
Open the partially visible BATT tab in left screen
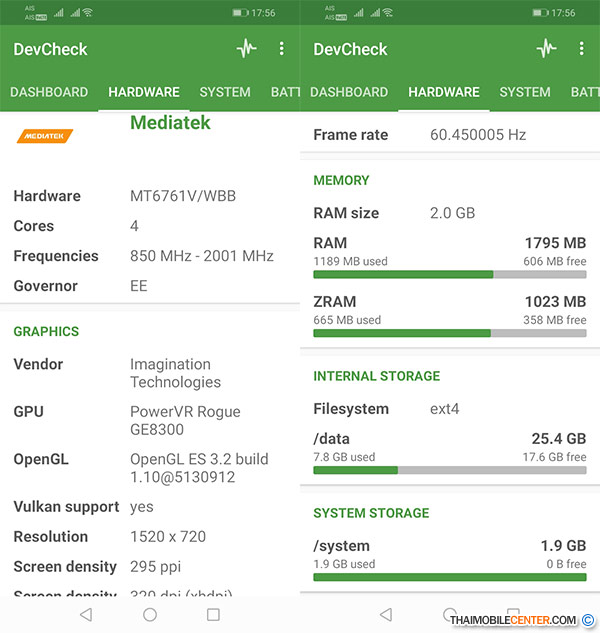pos(285,92)
